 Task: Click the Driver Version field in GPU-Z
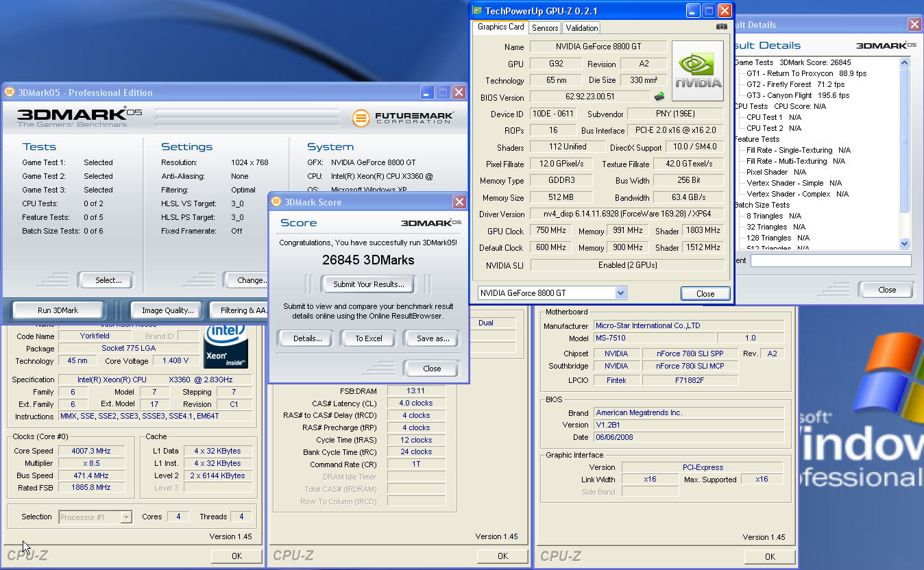(627, 214)
